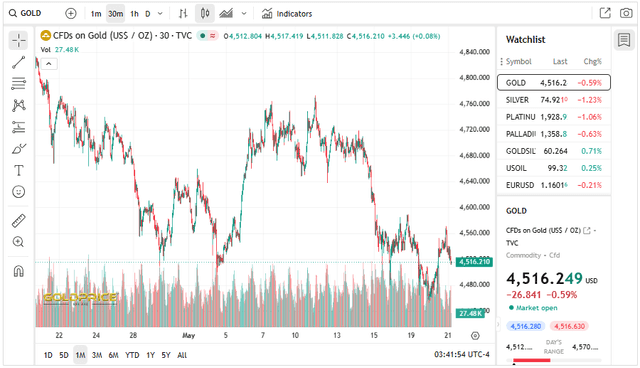Open the Indicators menu
The width and height of the screenshot is (640, 368).
[x=287, y=14]
